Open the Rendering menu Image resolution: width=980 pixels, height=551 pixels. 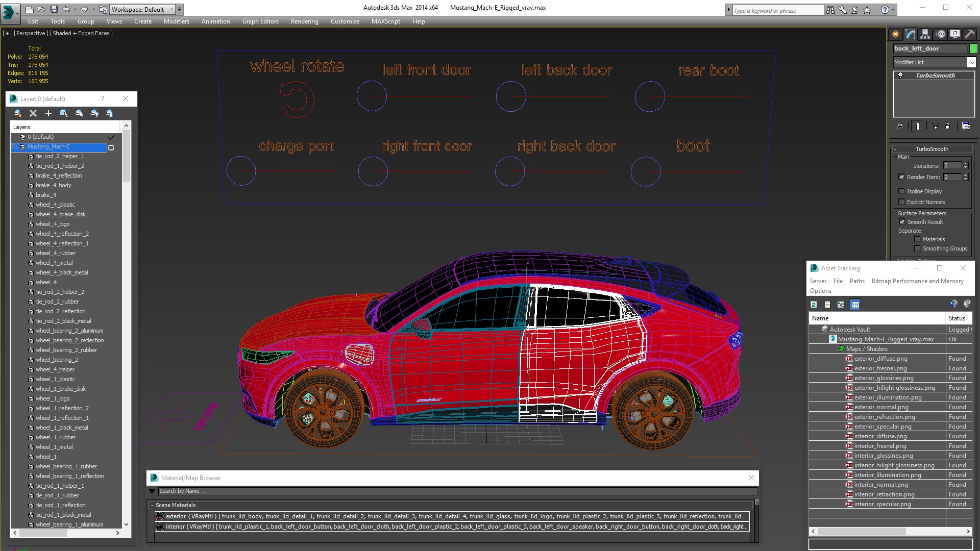click(304, 21)
